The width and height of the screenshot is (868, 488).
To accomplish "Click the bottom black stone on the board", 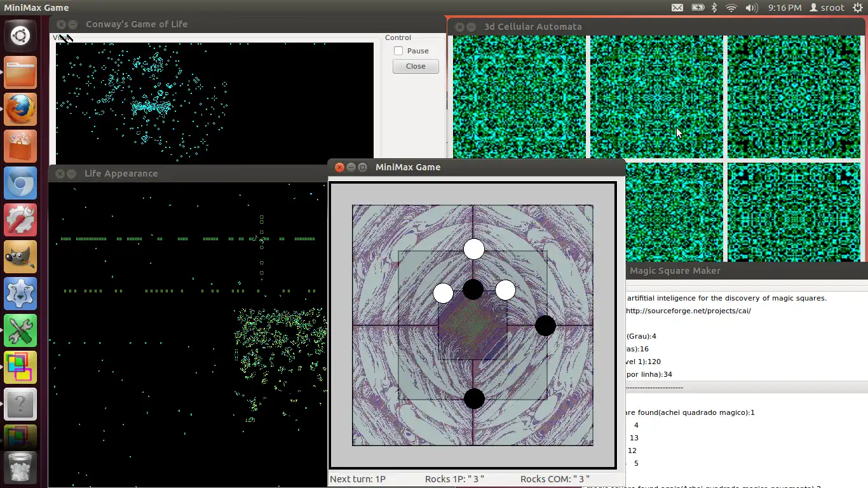I will coord(474,398).
